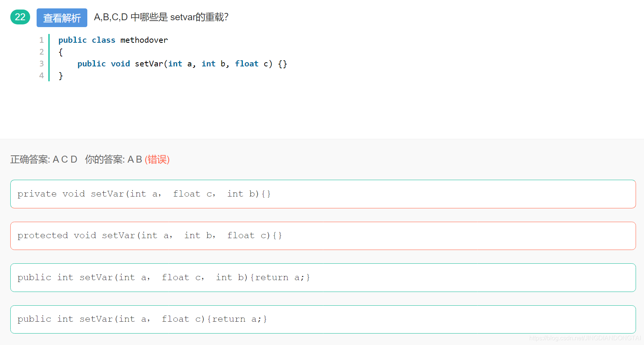Click the 查看解析 button
The image size is (644, 345).
(62, 18)
